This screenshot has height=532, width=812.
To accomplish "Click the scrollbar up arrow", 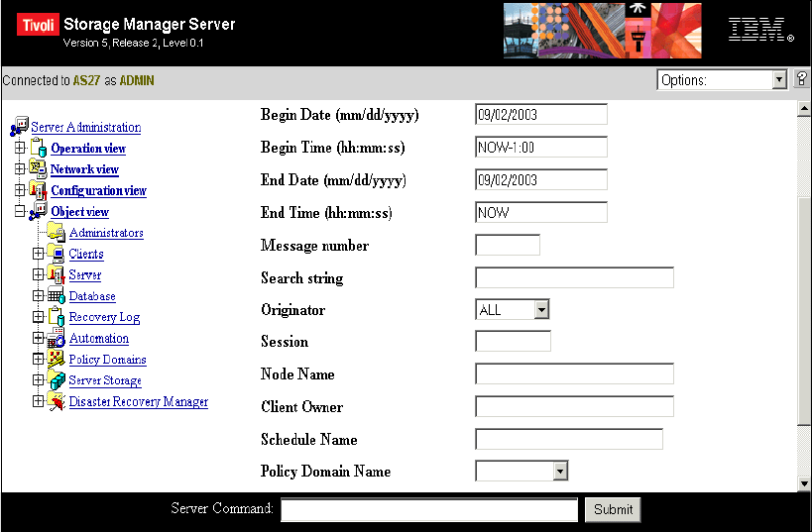I will 804,108.
